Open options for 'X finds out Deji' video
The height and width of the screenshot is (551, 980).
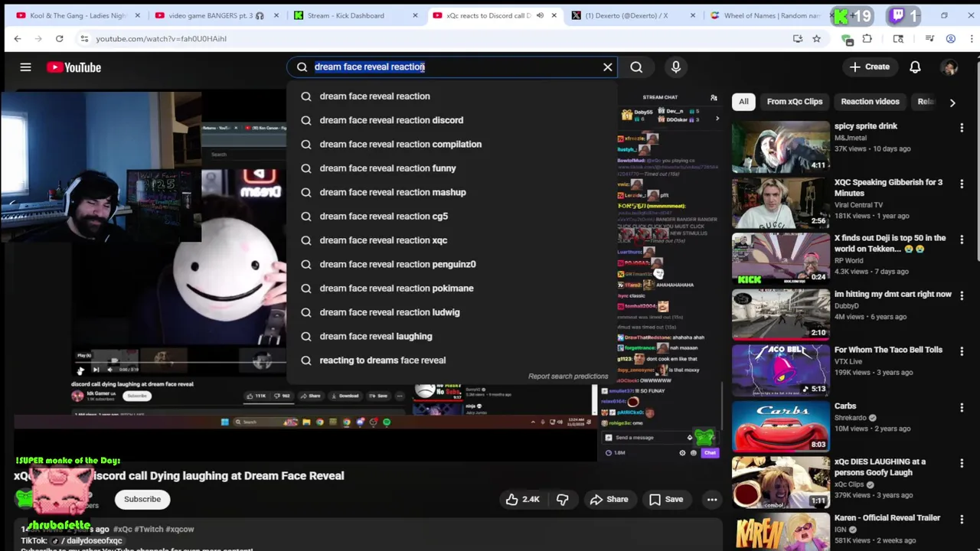[962, 240]
